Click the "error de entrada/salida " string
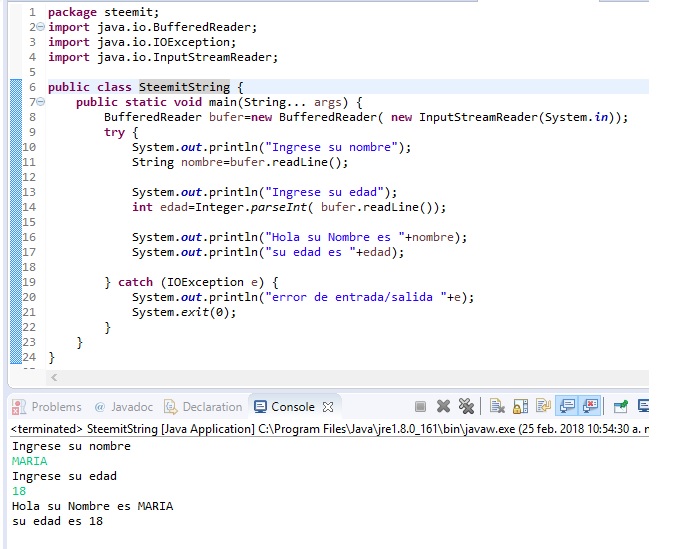687x549 pixels. [356, 297]
